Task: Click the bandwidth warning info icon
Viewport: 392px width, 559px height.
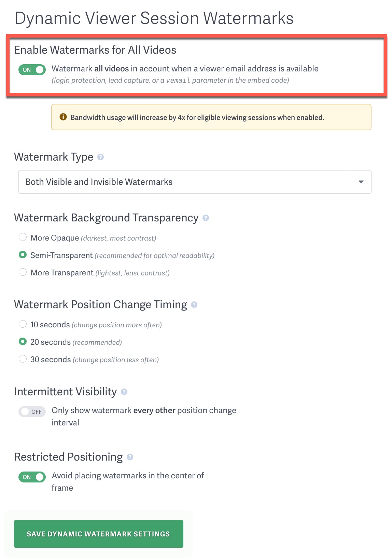Action: pyautogui.click(x=63, y=117)
